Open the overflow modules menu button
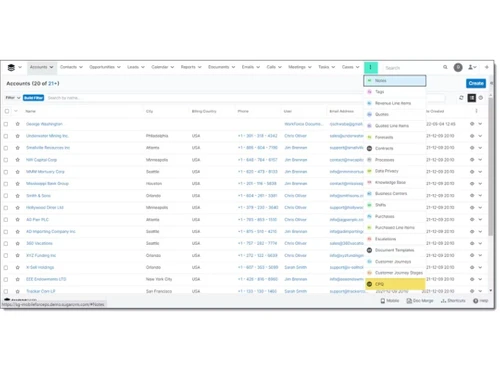Image resolution: width=500 pixels, height=375 pixels. pos(371,67)
